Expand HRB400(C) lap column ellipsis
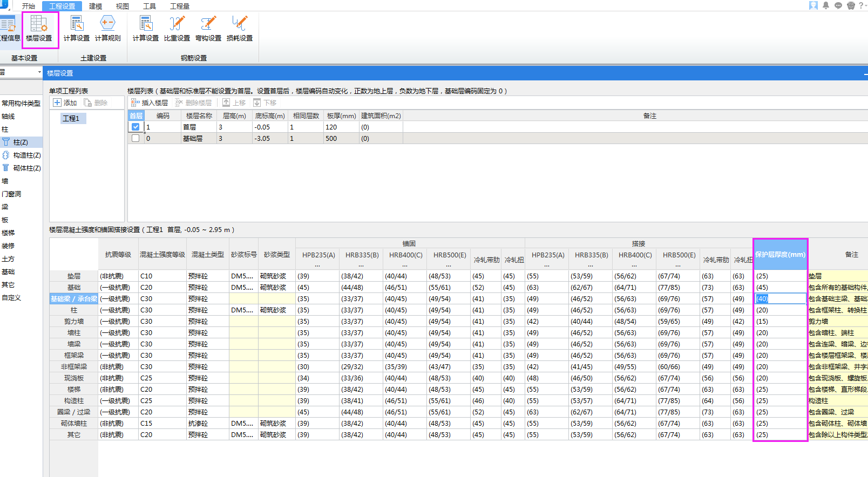Viewport: 868px width, 477px height. 635,265
